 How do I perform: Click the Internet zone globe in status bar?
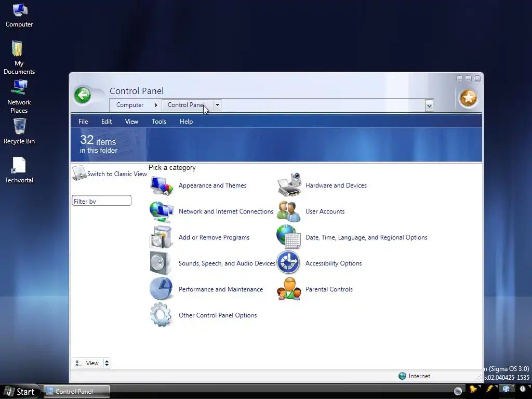[x=403, y=376]
